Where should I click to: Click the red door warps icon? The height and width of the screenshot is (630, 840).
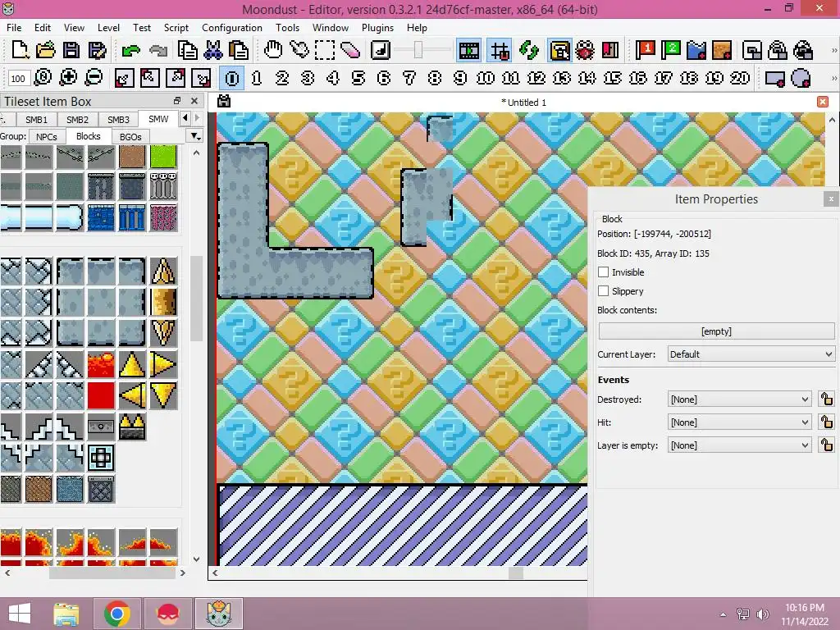pyautogui.click(x=610, y=51)
